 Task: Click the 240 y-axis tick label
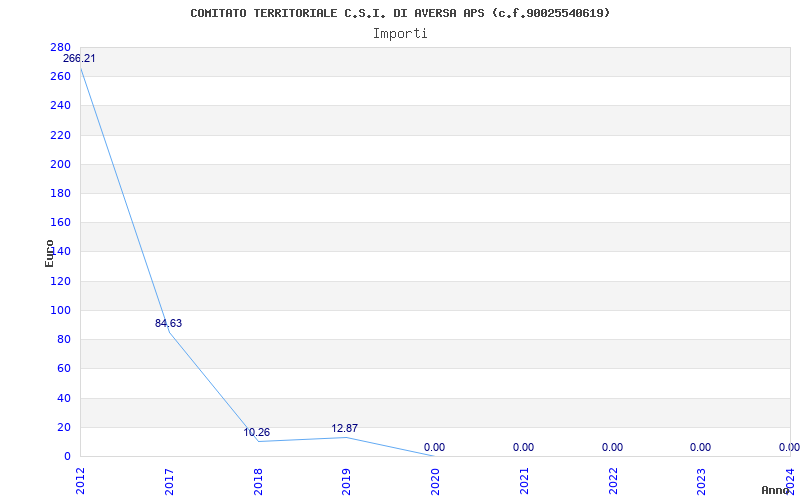click(60, 106)
